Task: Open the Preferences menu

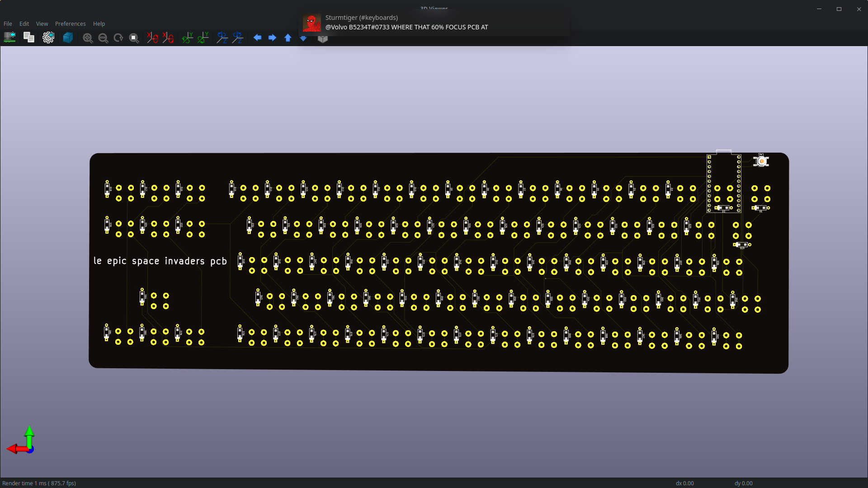Action: (70, 23)
